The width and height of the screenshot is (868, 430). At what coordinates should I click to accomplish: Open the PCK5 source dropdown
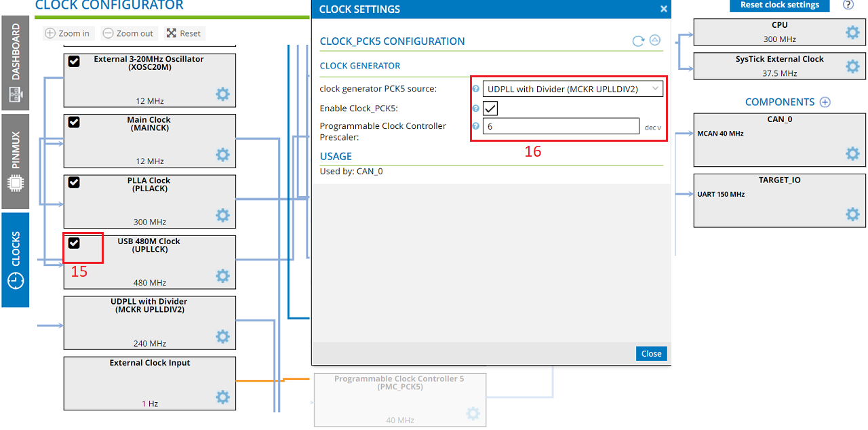coord(572,89)
